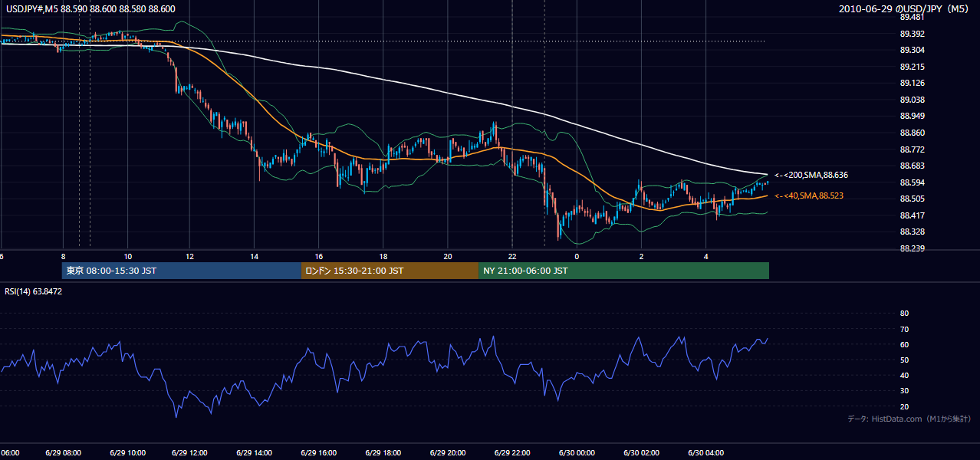Click RSI scale value 40
This screenshot has width=980, height=460.
click(x=904, y=376)
